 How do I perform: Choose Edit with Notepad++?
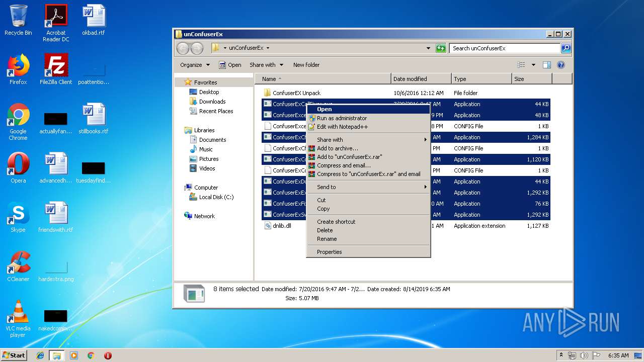[368, 127]
